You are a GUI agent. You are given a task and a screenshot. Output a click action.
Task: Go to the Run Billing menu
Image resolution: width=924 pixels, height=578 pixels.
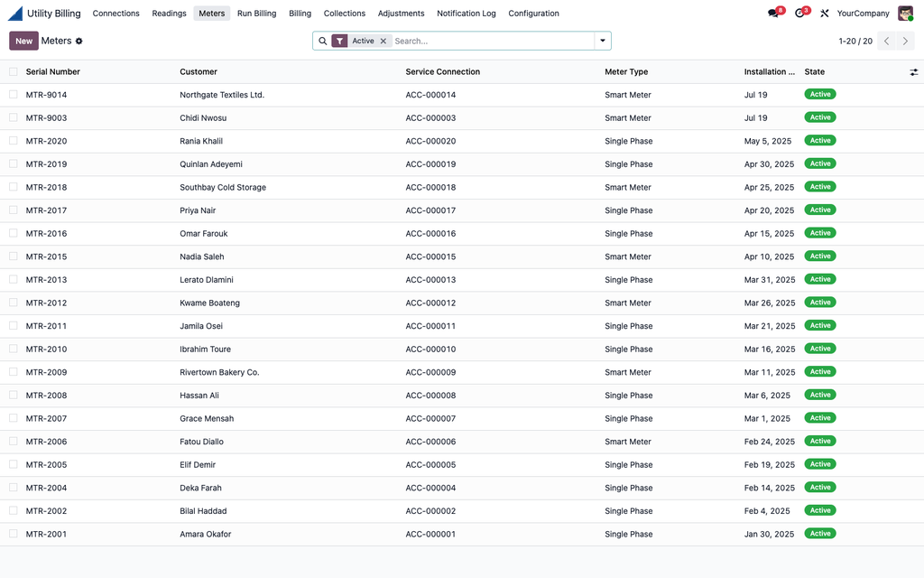256,13
